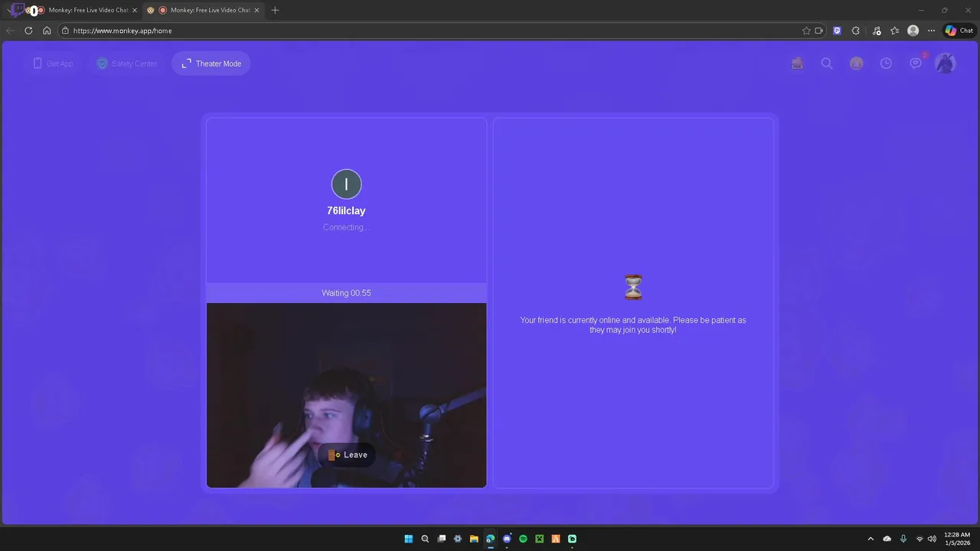This screenshot has width=980, height=551.
Task: Open the browser profile account icon
Action: click(x=913, y=31)
